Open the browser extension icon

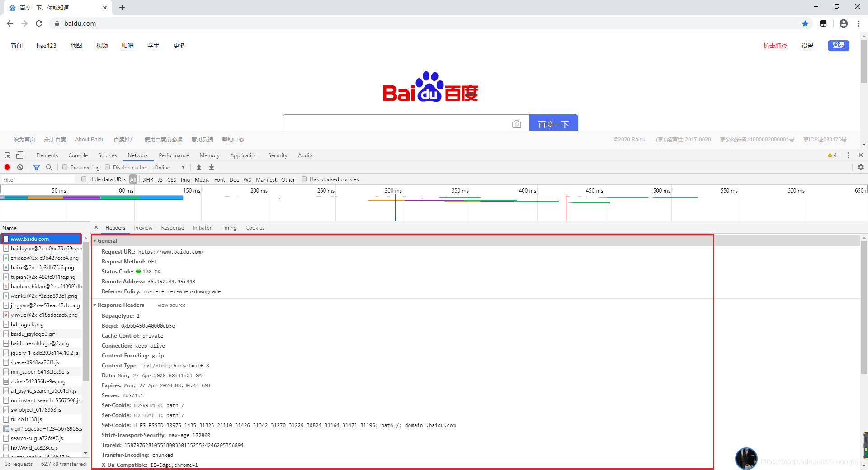coord(823,23)
